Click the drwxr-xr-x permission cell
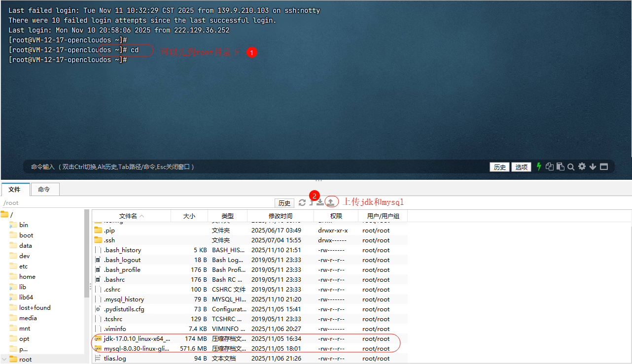 click(x=333, y=230)
